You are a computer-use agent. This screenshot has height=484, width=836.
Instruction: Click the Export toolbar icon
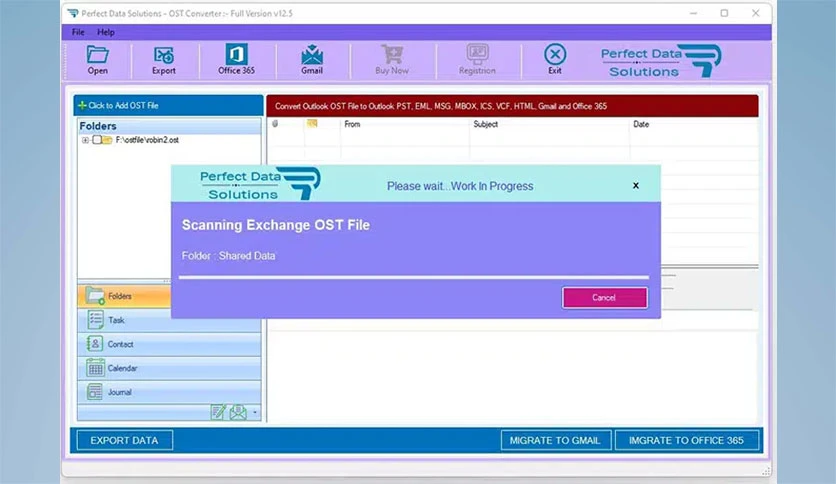tap(164, 60)
